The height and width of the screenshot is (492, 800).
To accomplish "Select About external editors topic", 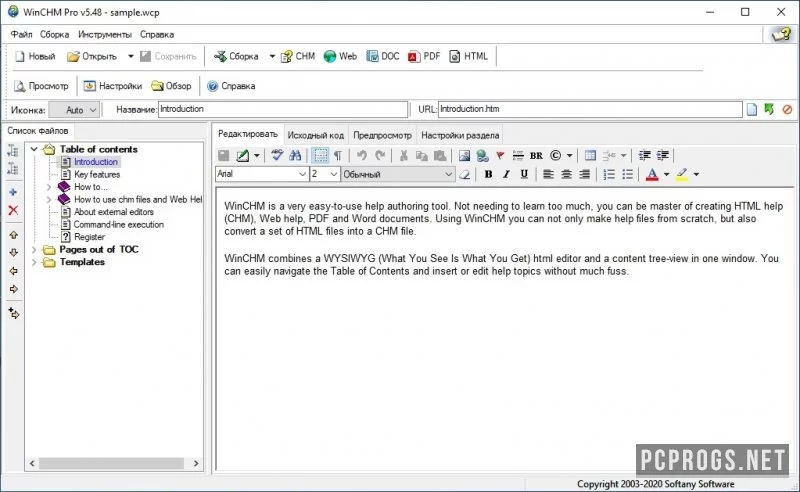I will (113, 212).
